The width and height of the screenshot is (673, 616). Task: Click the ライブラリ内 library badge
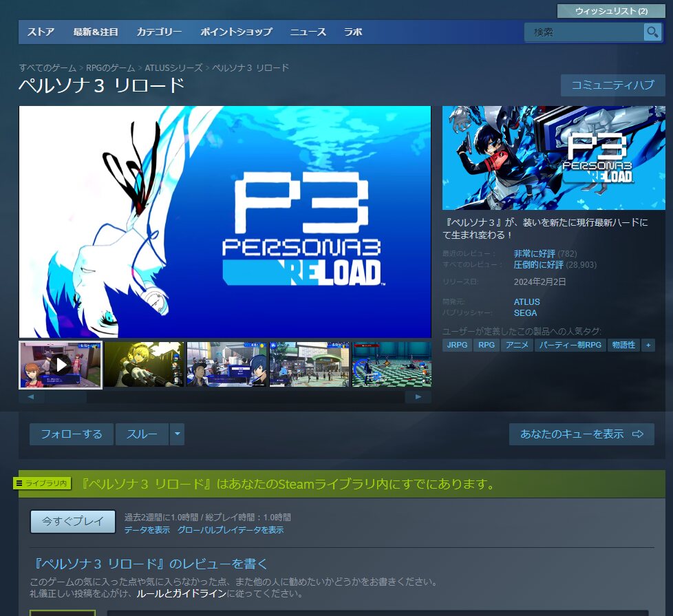coord(42,483)
